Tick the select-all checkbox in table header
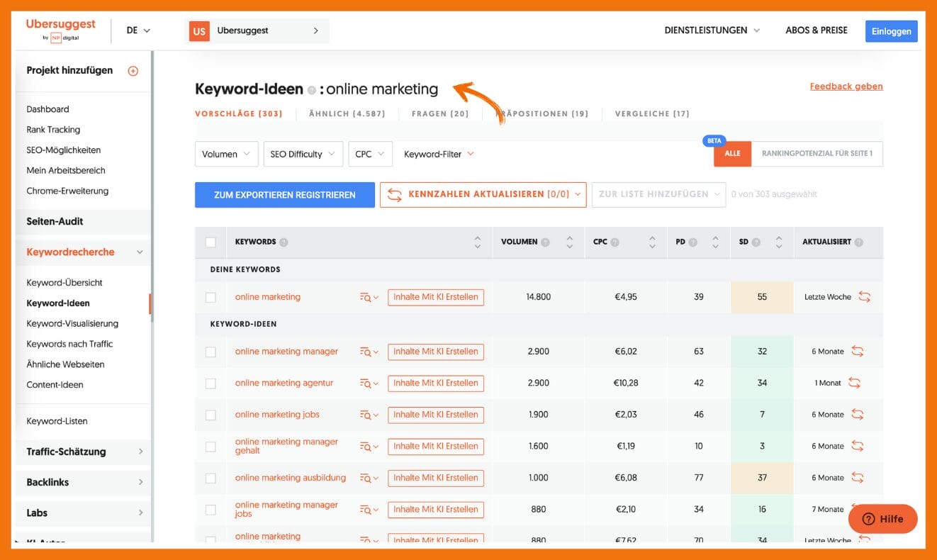937x560 pixels. click(211, 242)
